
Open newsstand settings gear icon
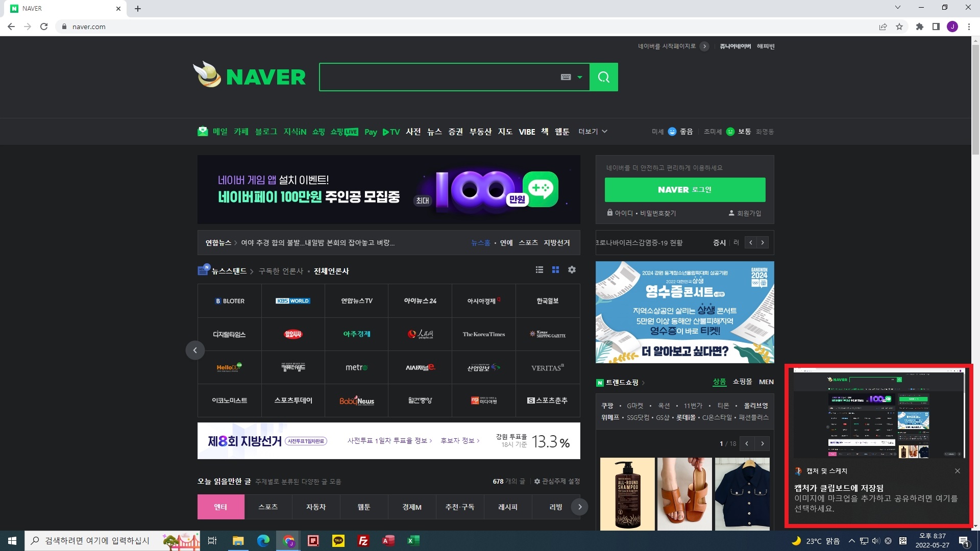[x=572, y=270]
